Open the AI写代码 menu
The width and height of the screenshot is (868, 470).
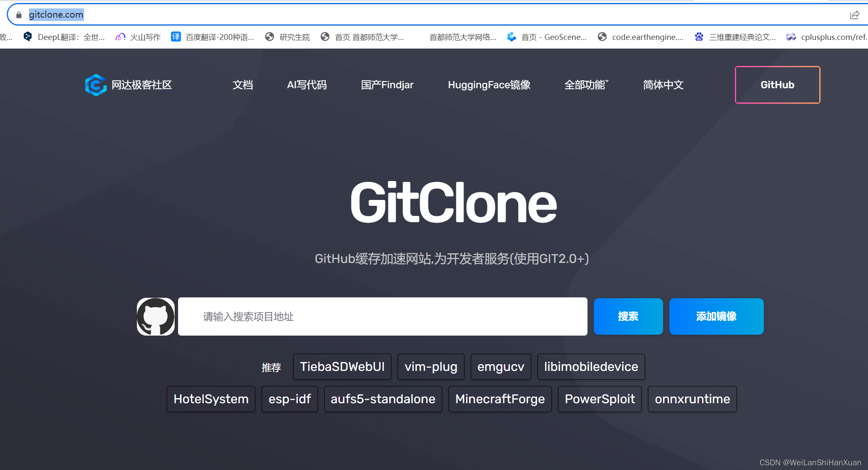coord(307,85)
